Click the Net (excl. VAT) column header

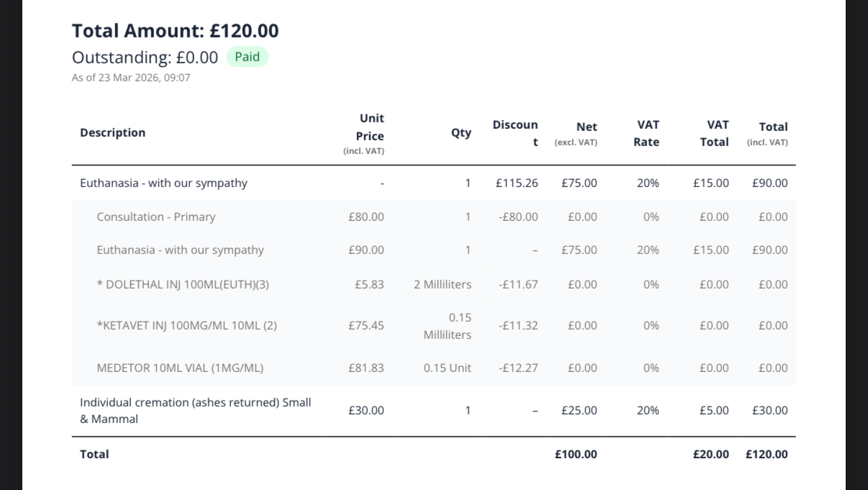(577, 134)
